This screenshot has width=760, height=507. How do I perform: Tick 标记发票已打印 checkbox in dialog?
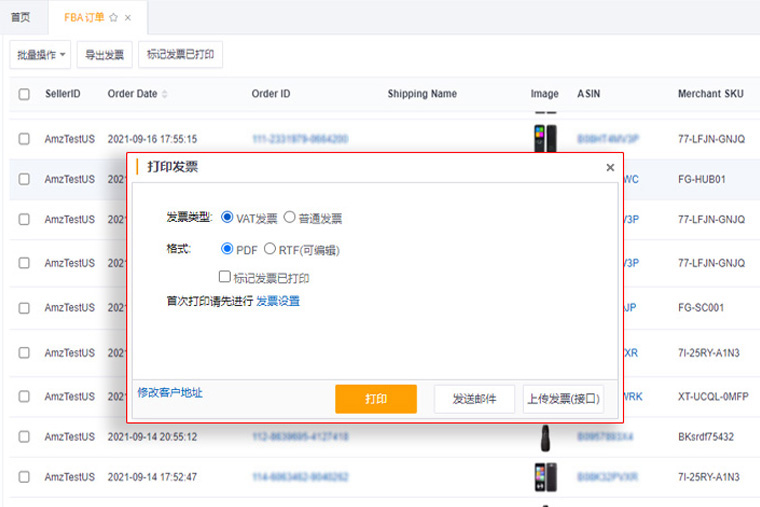click(x=225, y=278)
